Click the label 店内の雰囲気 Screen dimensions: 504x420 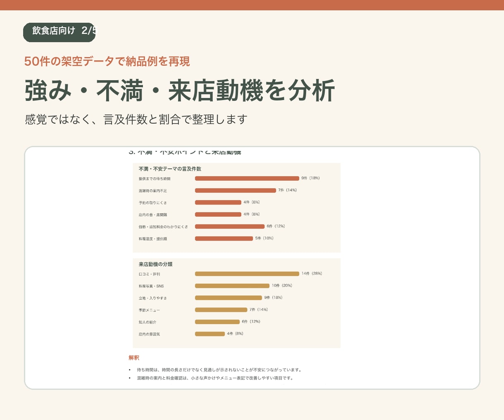click(150, 334)
